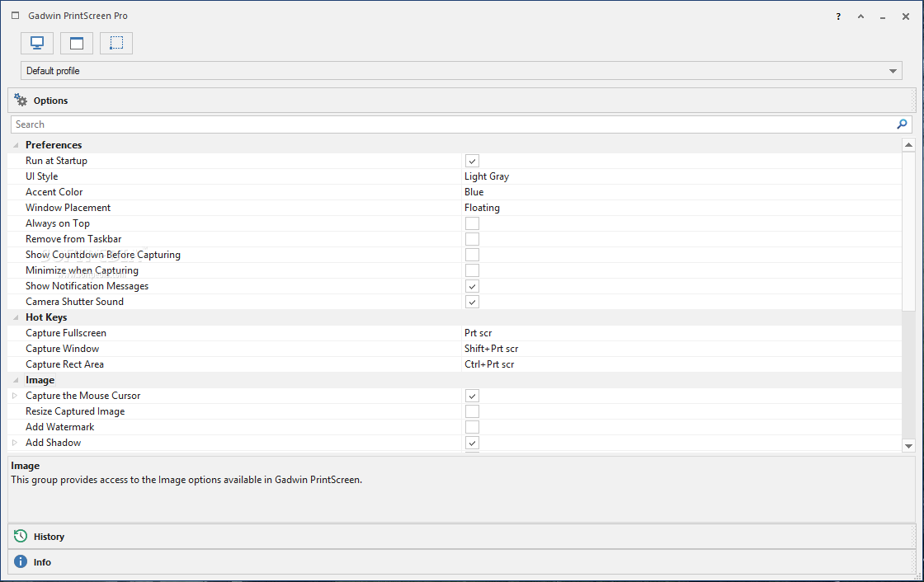Disable Show Notification Messages checkbox
Viewport: 924px width, 582px height.
point(472,286)
